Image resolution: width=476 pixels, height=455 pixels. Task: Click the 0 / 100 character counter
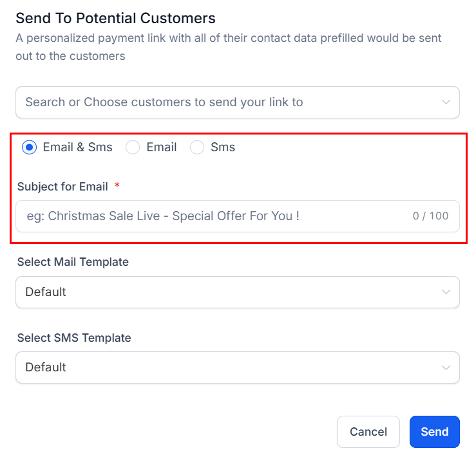430,216
